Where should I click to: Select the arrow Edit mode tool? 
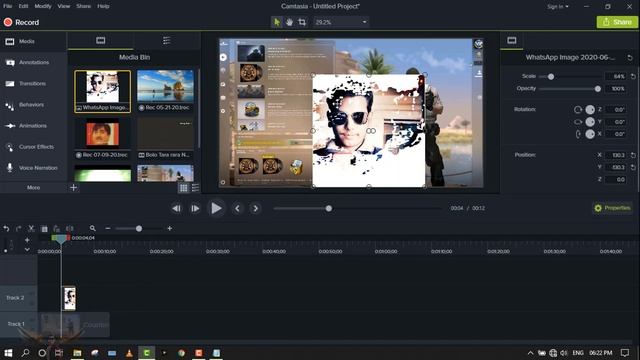[x=277, y=22]
